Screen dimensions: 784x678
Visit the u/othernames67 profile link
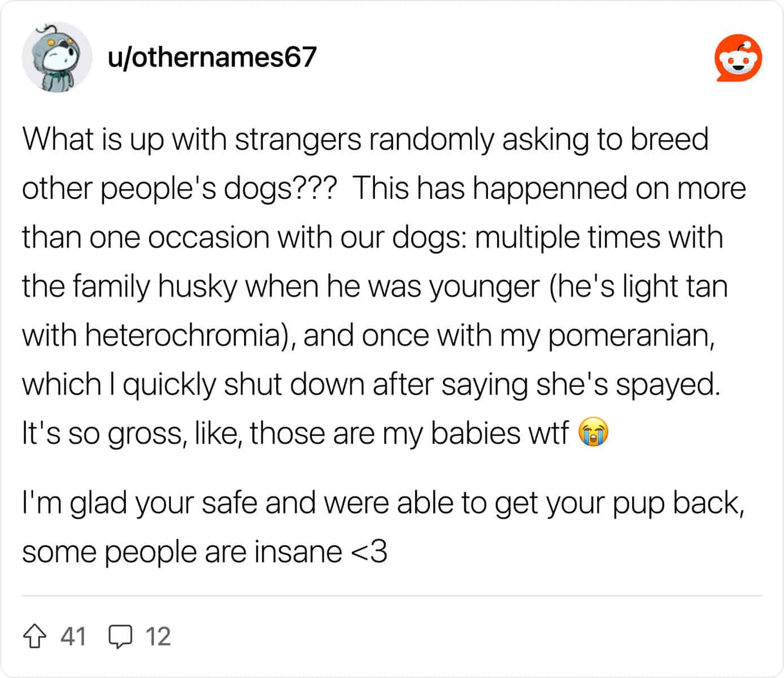coord(212,58)
